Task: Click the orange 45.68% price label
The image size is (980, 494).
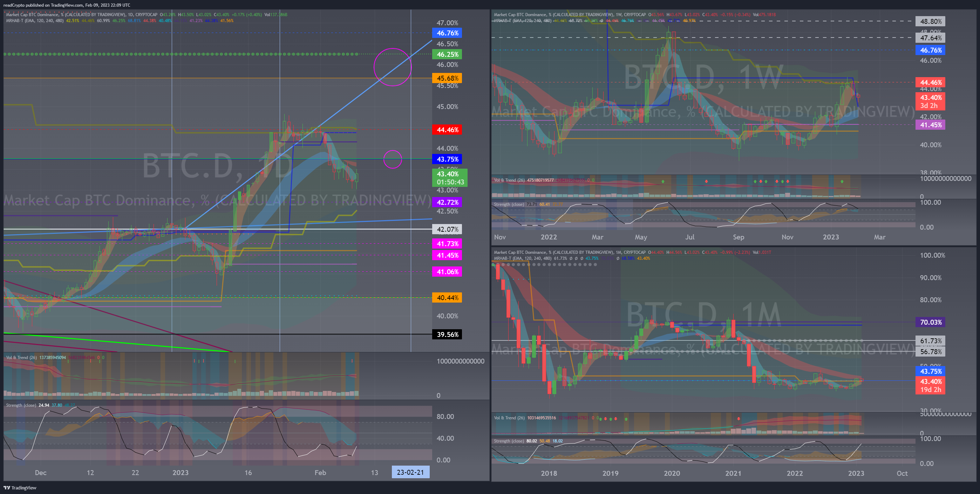Action: [x=447, y=78]
